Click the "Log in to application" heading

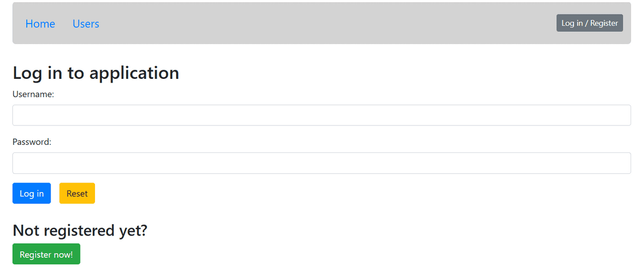click(96, 72)
